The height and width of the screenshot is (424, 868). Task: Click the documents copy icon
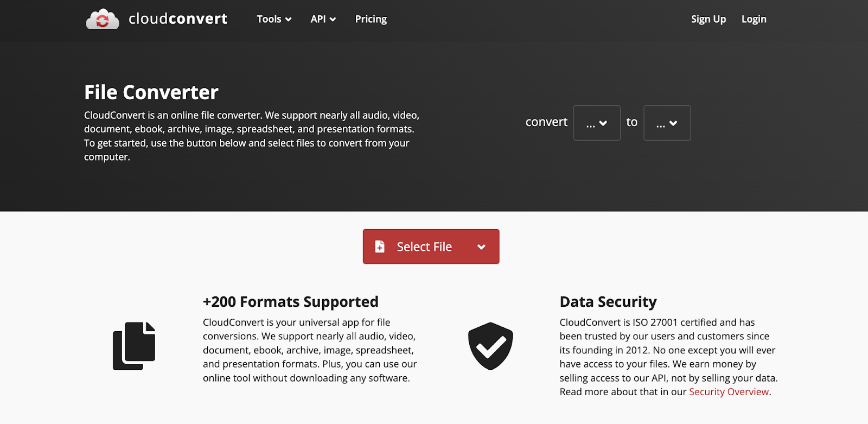click(134, 346)
